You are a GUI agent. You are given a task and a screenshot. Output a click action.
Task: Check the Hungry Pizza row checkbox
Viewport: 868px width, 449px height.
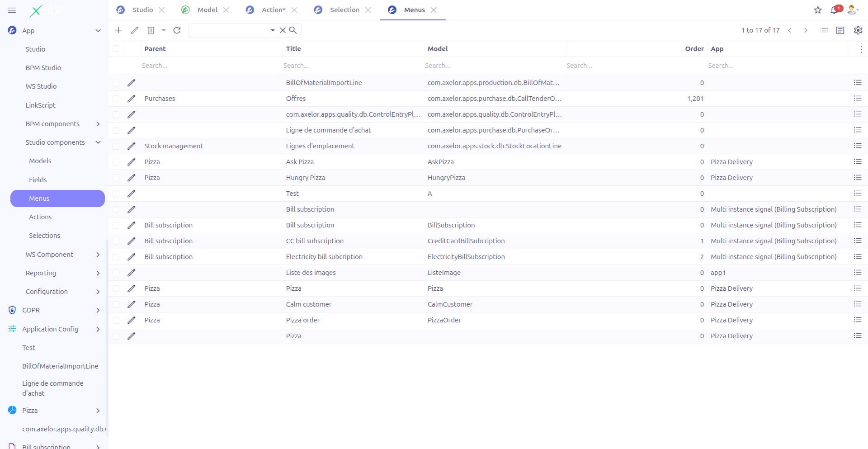pyautogui.click(x=116, y=177)
